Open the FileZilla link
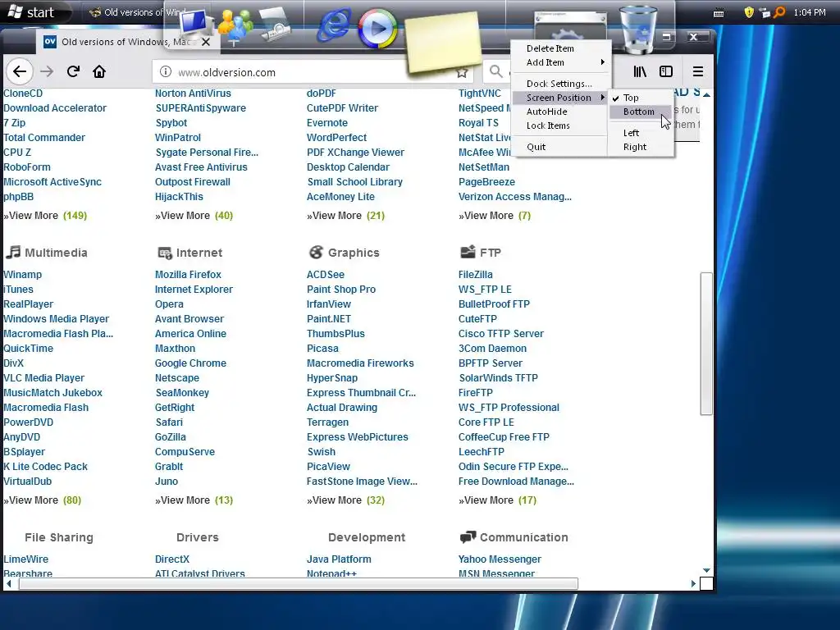The image size is (840, 630). point(475,275)
